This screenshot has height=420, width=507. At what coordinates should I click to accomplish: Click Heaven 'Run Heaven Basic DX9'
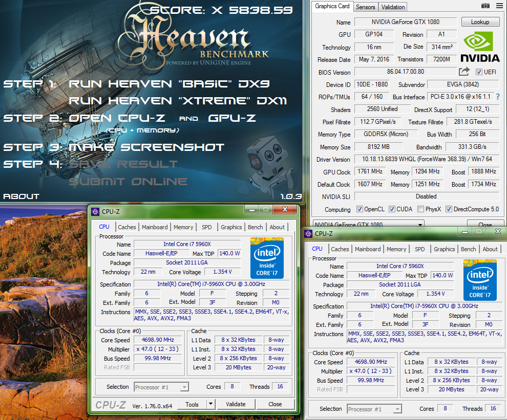[169, 84]
